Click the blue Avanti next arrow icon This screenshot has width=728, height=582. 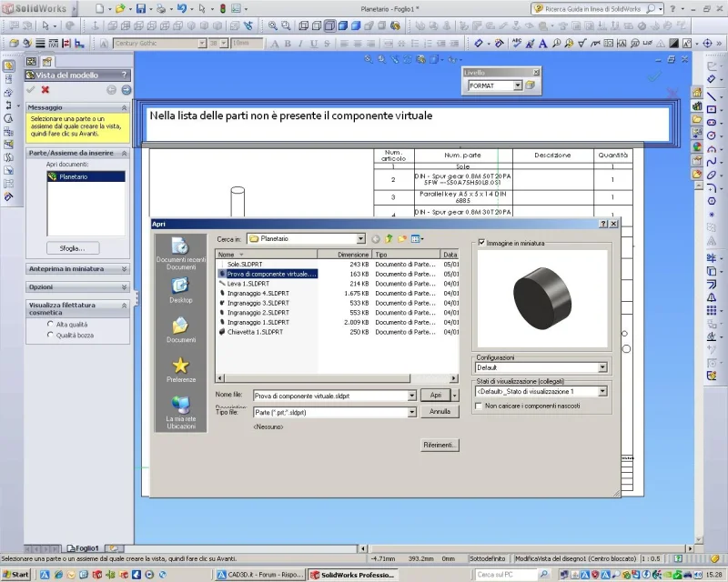tap(126, 90)
